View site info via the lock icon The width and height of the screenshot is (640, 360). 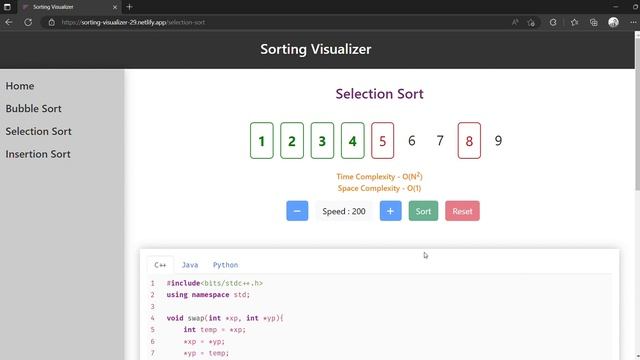52,22
